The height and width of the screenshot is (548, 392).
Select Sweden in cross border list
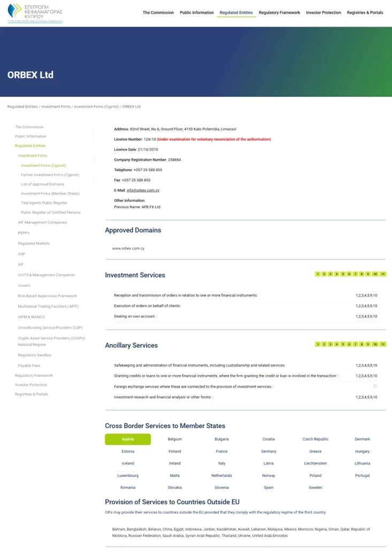[x=316, y=488]
